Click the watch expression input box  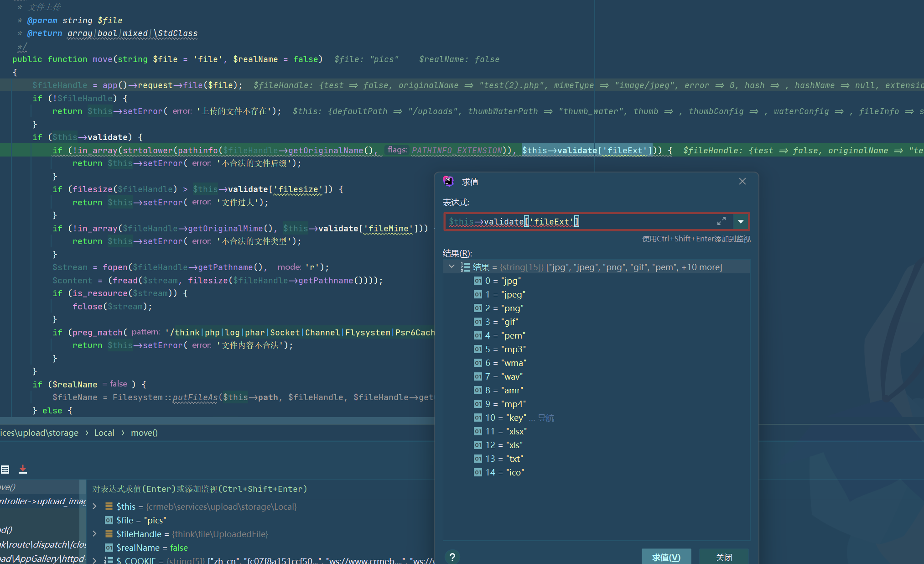point(260,489)
